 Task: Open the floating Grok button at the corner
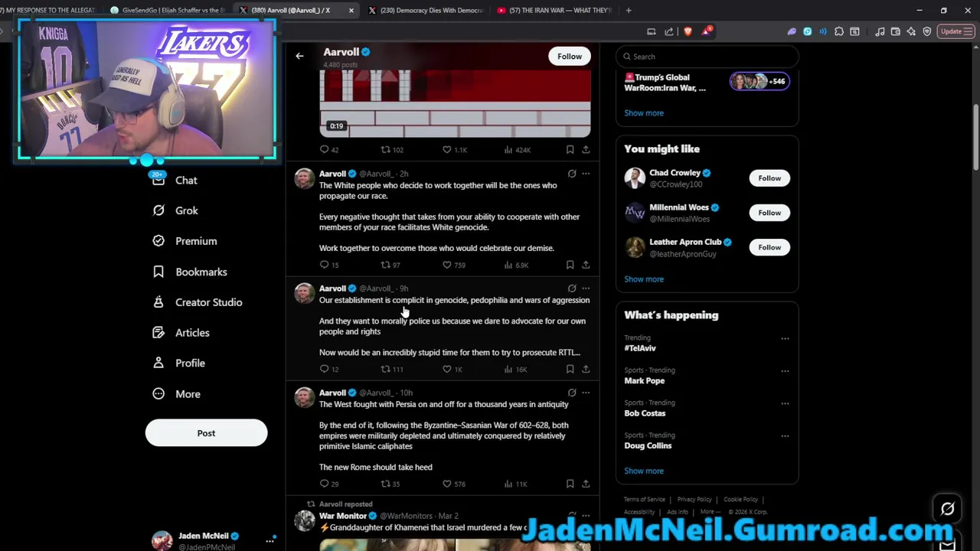tap(947, 509)
